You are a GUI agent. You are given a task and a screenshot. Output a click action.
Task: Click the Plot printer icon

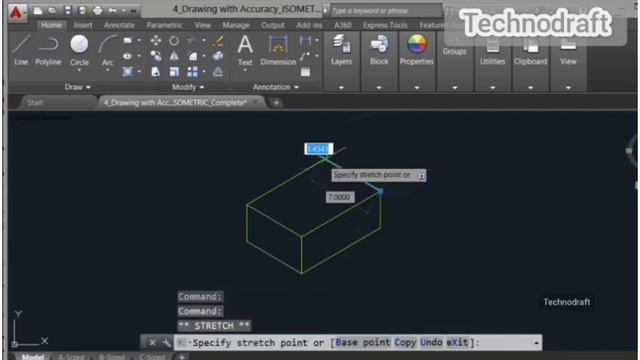pos(98,11)
